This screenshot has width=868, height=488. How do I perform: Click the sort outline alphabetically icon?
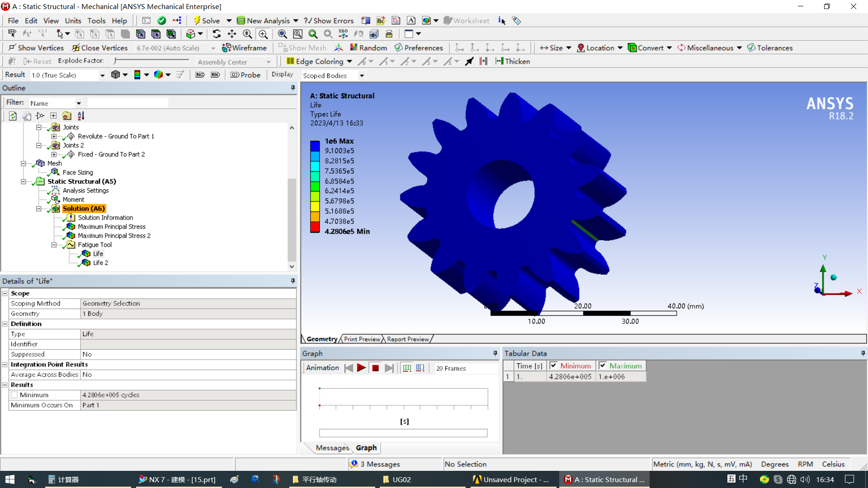pyautogui.click(x=81, y=116)
